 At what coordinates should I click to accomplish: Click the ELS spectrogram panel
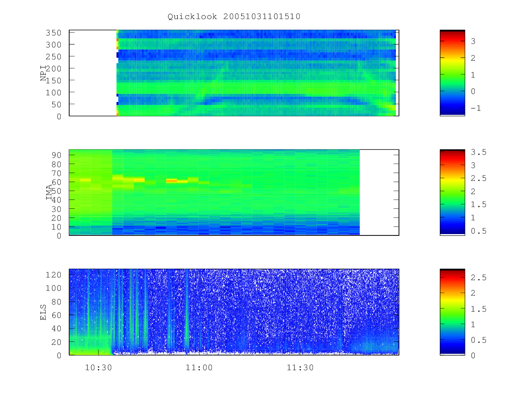coord(234,312)
